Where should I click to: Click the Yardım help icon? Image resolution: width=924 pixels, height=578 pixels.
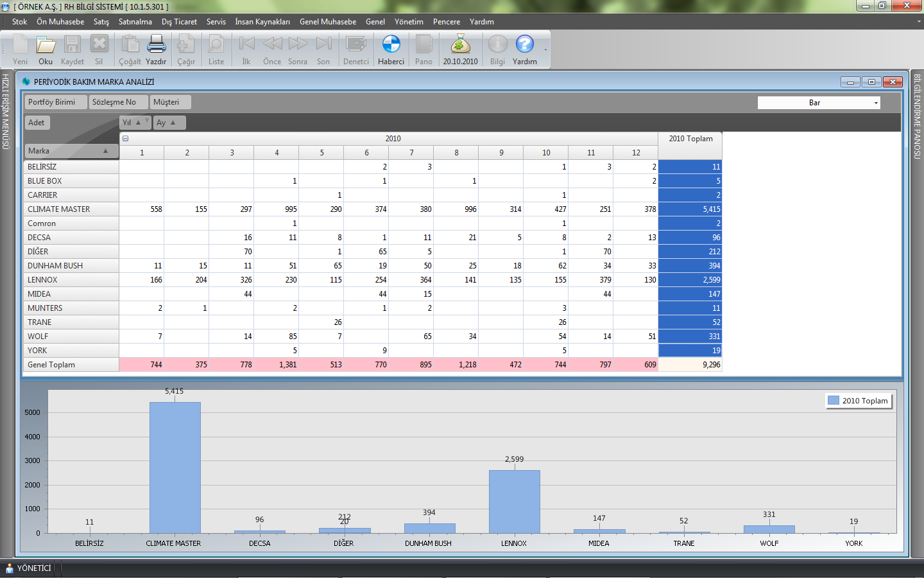[524, 45]
